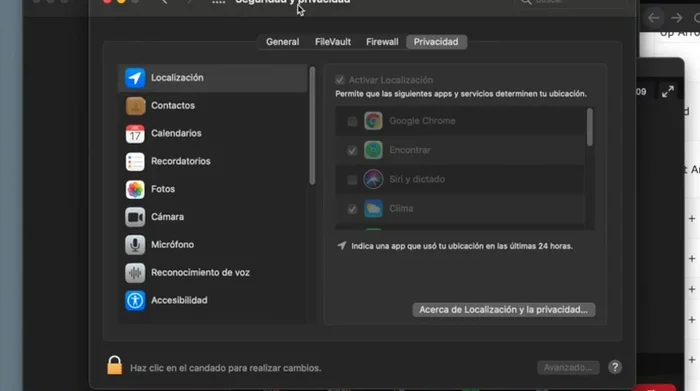
Task: Go forward arrow in browser window behind
Action: [x=676, y=18]
